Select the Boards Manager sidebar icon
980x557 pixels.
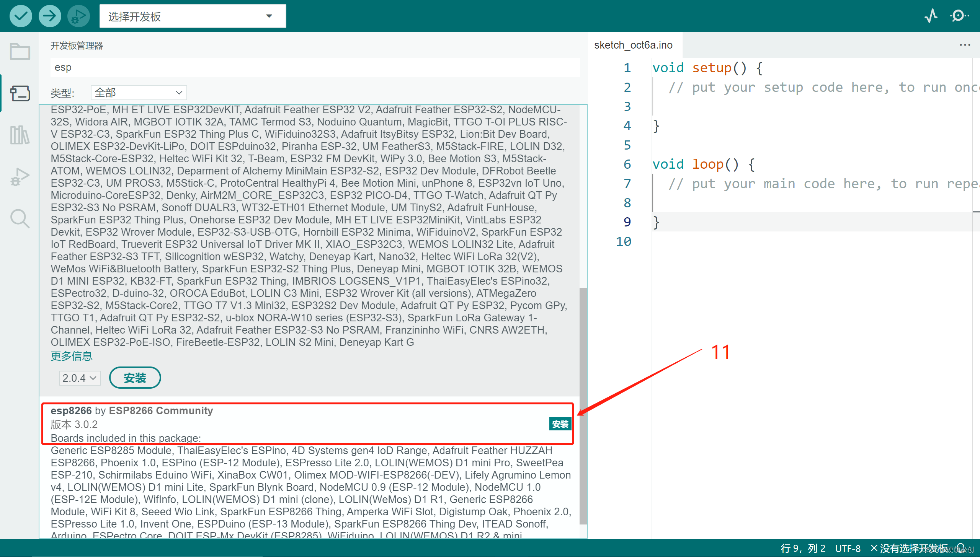(x=20, y=93)
